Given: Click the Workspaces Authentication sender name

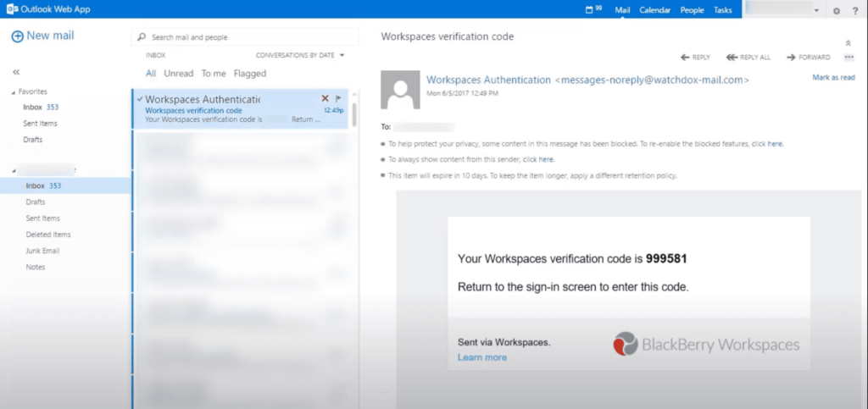Looking at the screenshot, I should pos(489,80).
